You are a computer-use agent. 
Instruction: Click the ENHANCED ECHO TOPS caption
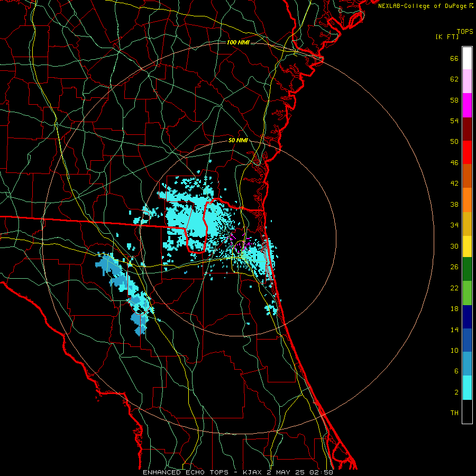(x=186, y=472)
